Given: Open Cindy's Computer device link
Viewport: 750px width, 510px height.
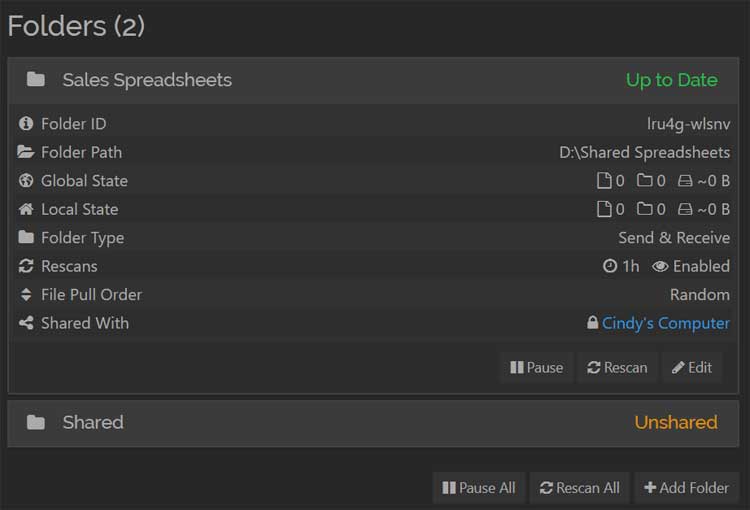Looking at the screenshot, I should tap(665, 323).
